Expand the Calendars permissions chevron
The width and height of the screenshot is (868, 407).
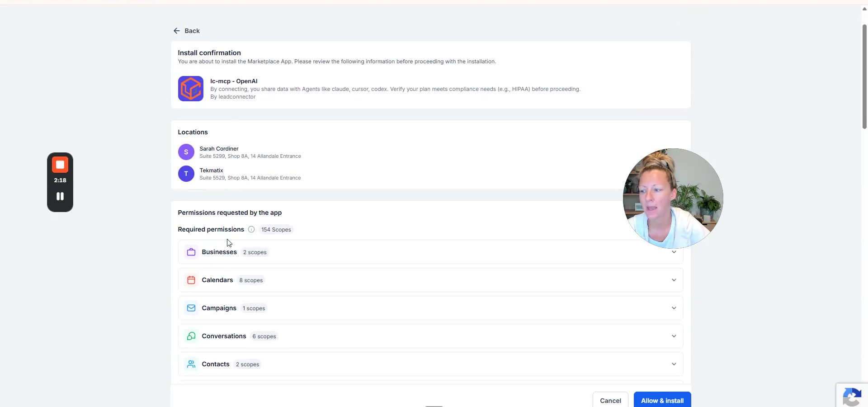pyautogui.click(x=674, y=280)
